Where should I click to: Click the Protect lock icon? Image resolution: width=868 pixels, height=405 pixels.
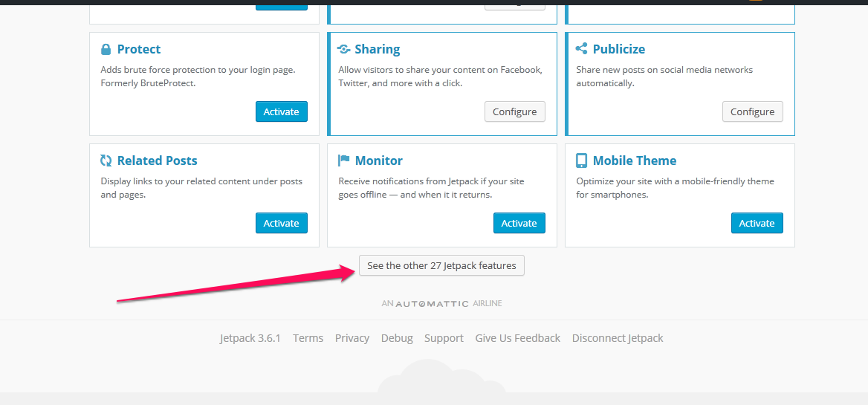point(106,49)
